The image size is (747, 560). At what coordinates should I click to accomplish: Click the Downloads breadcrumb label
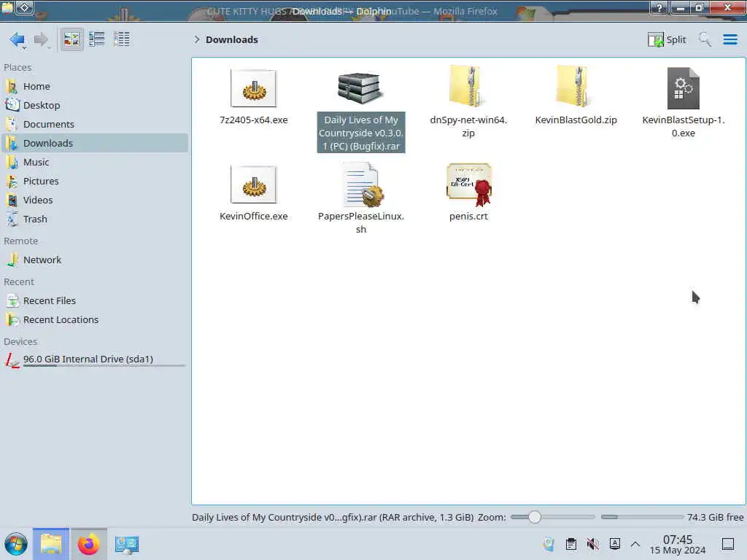232,39
